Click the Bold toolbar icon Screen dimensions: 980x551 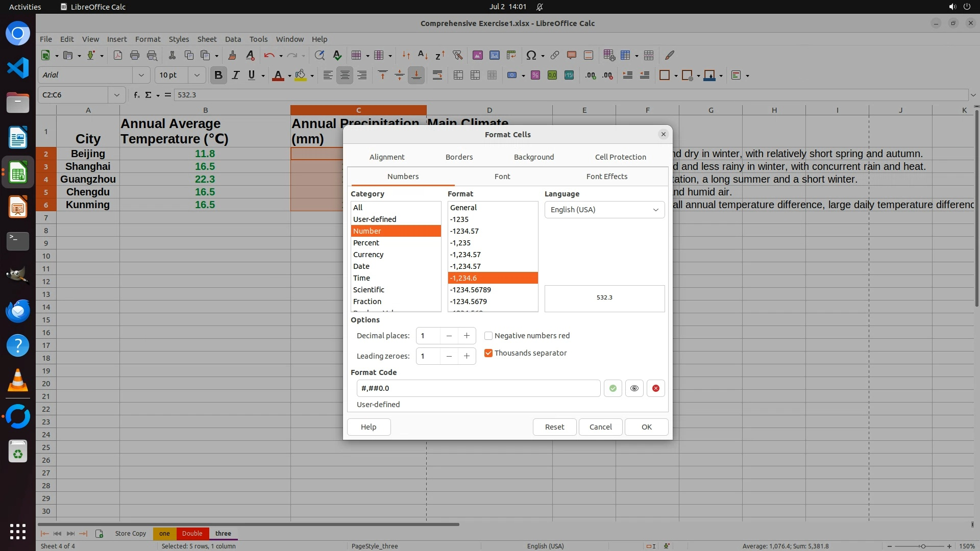[x=218, y=76]
